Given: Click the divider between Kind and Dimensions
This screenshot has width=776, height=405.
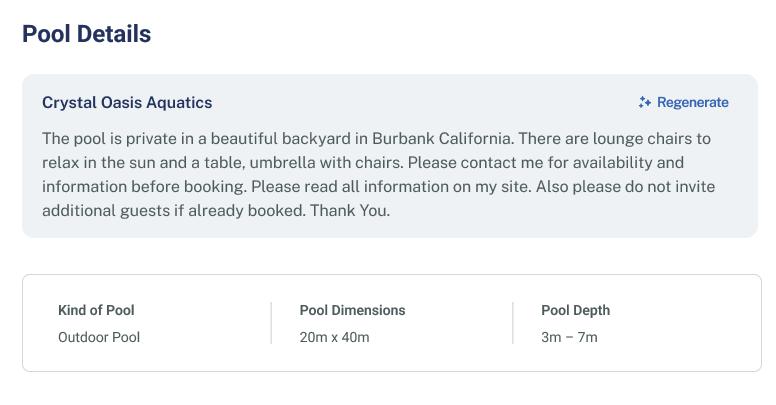Looking at the screenshot, I should click(x=271, y=323).
